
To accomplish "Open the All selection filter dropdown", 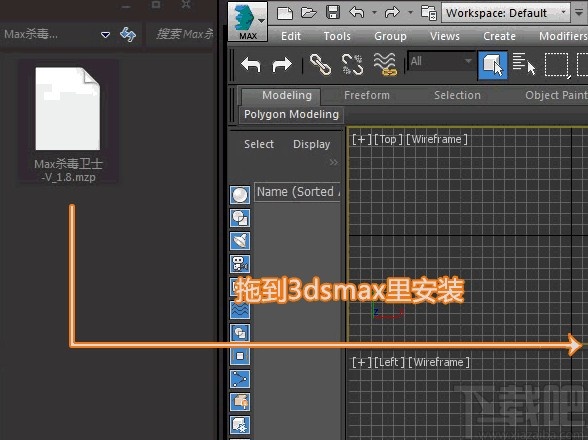I will 441,61.
